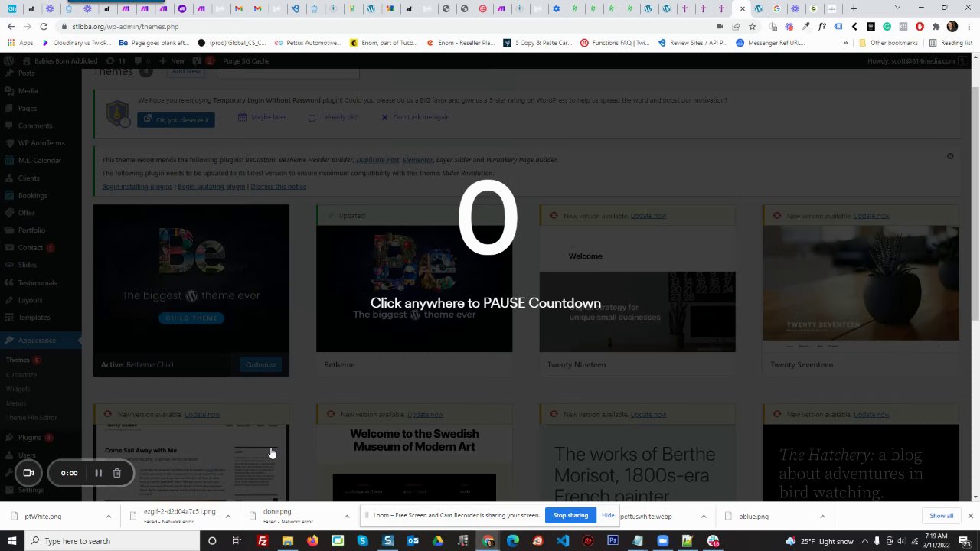The height and width of the screenshot is (551, 980).
Task: Expand options for pettuswhite.webp download
Action: [x=703, y=517]
